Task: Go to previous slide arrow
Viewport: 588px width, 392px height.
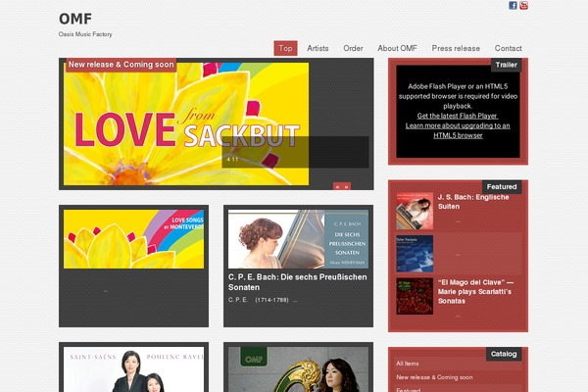Action: pyautogui.click(x=337, y=186)
